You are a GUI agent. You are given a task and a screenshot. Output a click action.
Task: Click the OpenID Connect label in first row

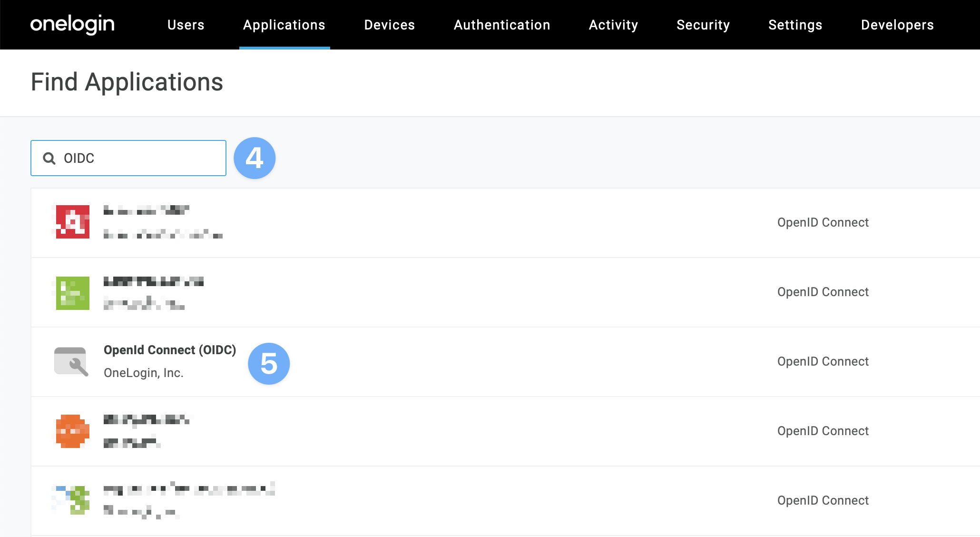pyautogui.click(x=823, y=222)
